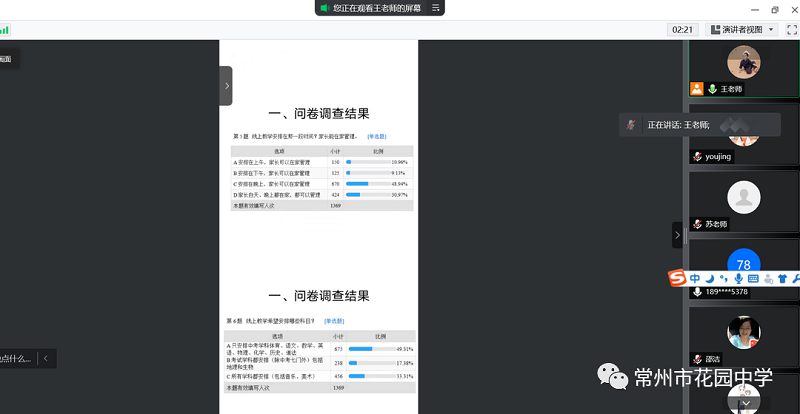Click count cell '456' in question 6
Image resolution: width=800 pixels, height=414 pixels.
(338, 376)
